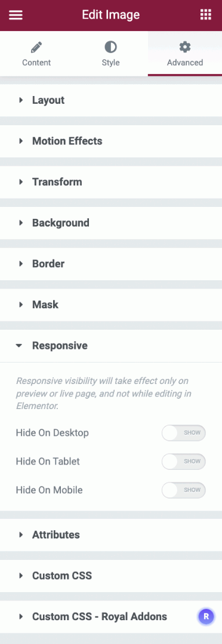Click the Royal Addons R badge
The image size is (222, 644).
206,617
